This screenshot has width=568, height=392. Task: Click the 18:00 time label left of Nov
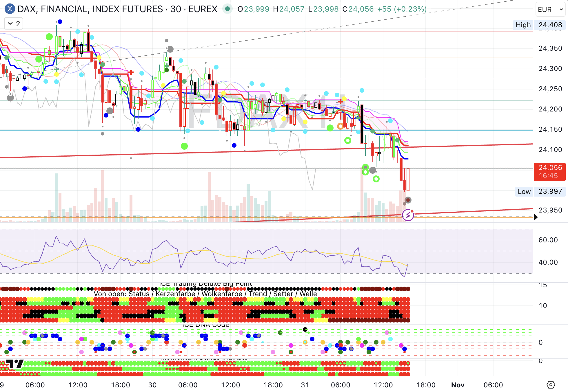pyautogui.click(x=426, y=385)
